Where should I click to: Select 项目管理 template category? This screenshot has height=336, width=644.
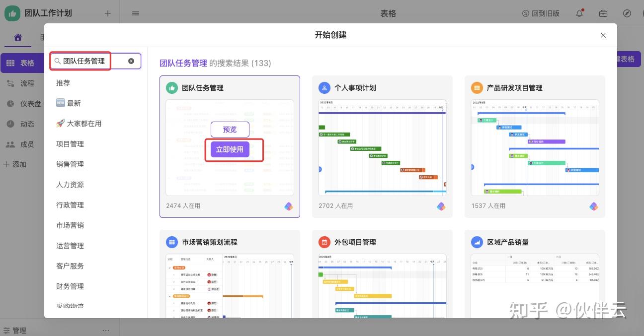[70, 144]
